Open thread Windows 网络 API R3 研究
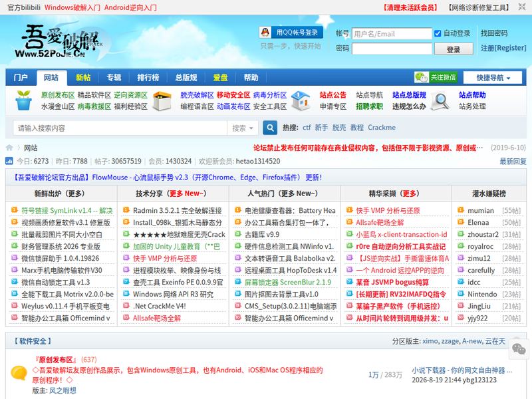 (173, 295)
